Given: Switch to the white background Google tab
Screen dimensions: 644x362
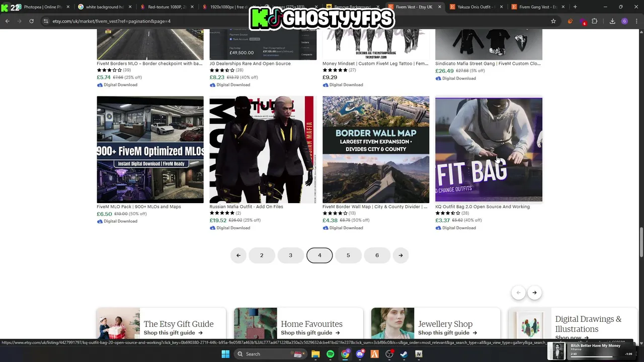Looking at the screenshot, I should pyautogui.click(x=104, y=7).
